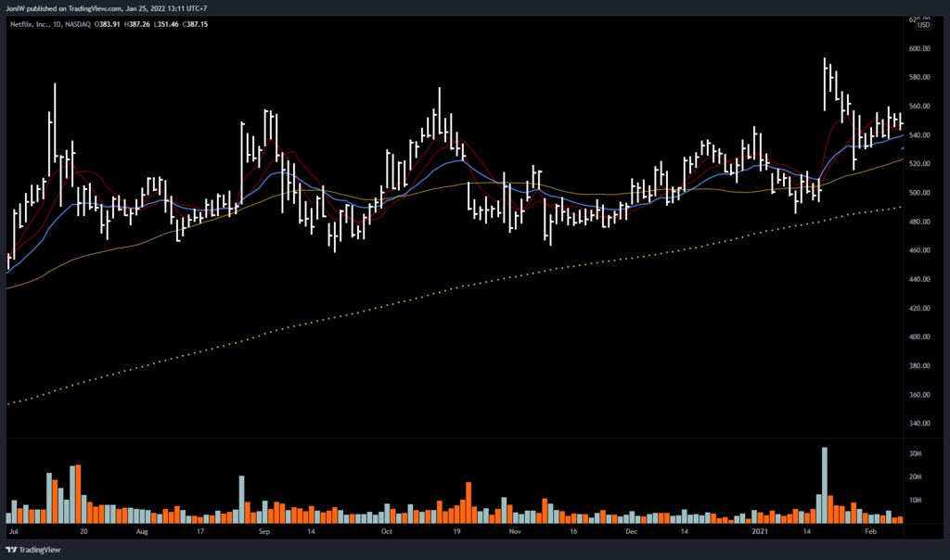Image resolution: width=950 pixels, height=560 pixels.
Task: Click the Feb date axis label
Action: point(870,533)
